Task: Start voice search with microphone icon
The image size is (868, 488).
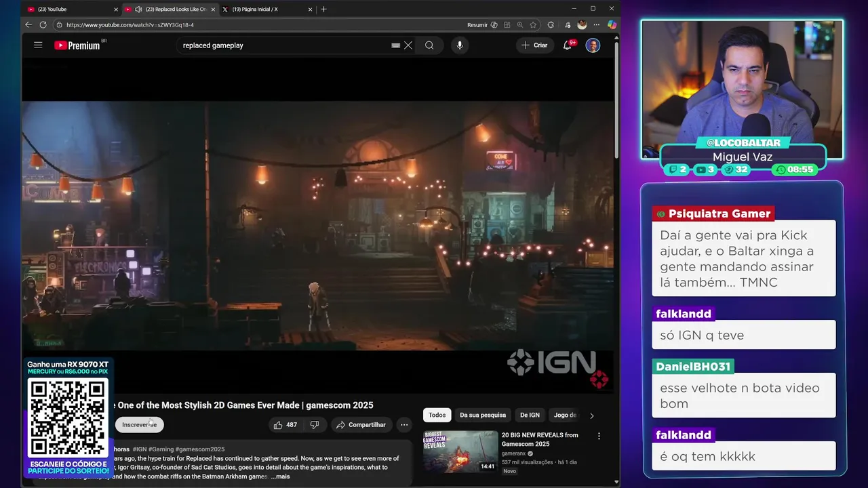Action: pyautogui.click(x=460, y=45)
